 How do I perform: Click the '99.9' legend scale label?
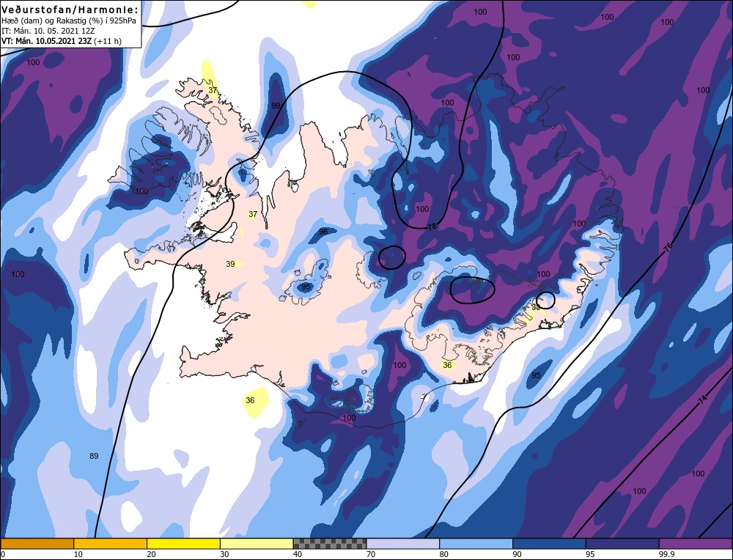666,554
